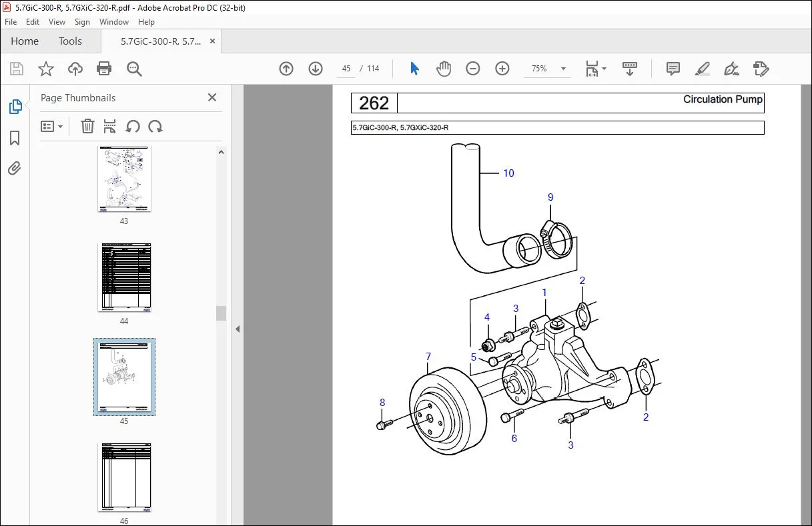Open the thumbnails options dropdown menu
The height and width of the screenshot is (526, 812).
pyautogui.click(x=51, y=126)
